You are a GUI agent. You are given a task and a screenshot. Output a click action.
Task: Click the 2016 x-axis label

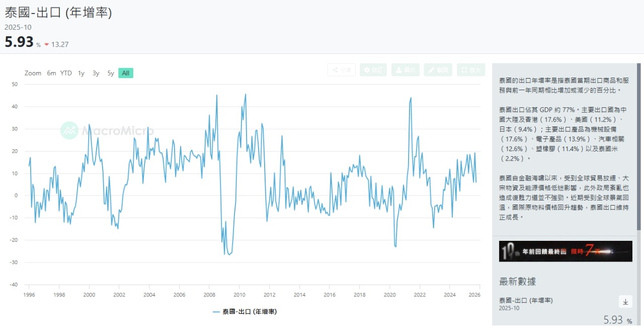tap(330, 295)
